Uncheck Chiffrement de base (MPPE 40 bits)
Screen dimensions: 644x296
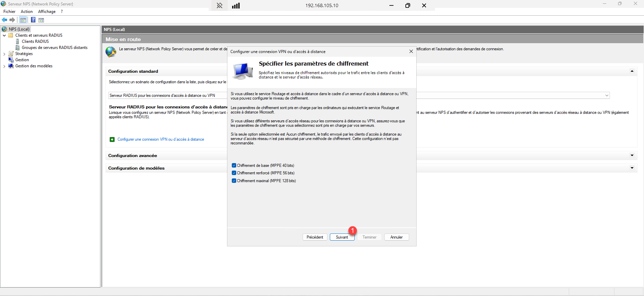tap(234, 166)
